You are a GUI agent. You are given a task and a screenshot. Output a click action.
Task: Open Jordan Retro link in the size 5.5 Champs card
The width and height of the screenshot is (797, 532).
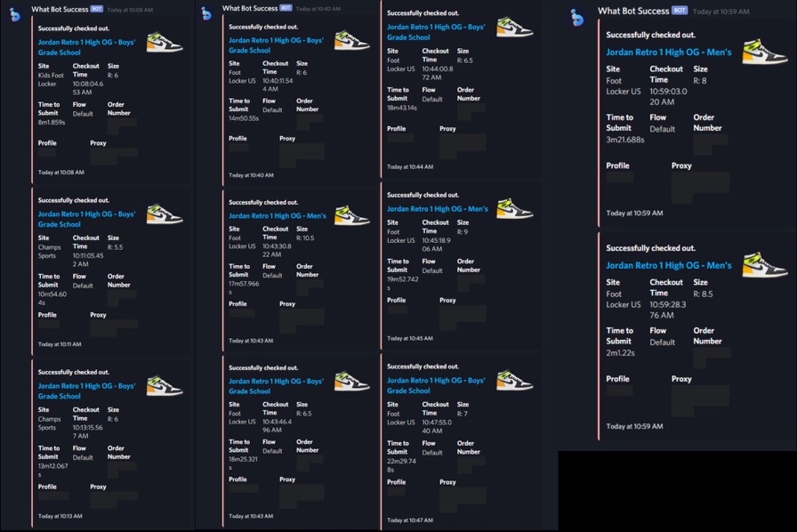pyautogui.click(x=86, y=219)
